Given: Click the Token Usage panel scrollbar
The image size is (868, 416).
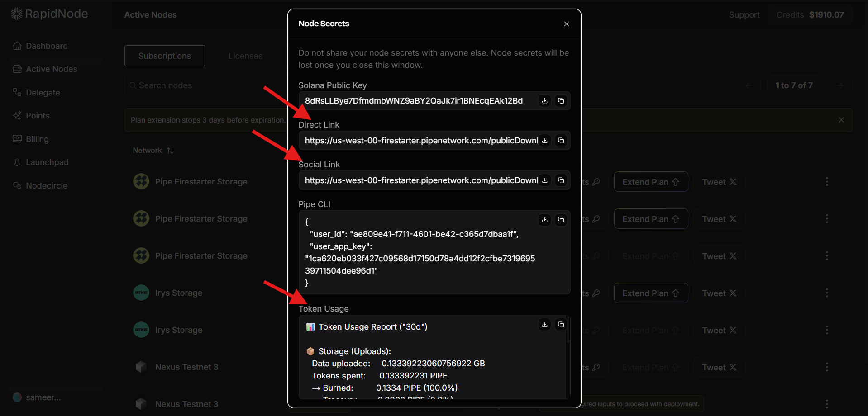Looking at the screenshot, I should point(568,330).
